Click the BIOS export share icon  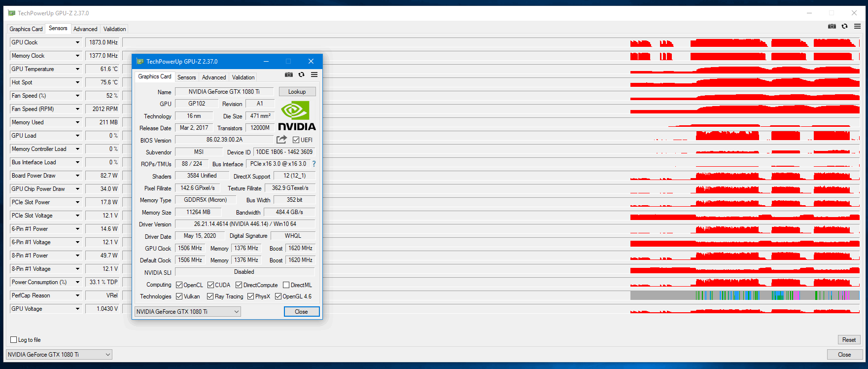tap(281, 140)
